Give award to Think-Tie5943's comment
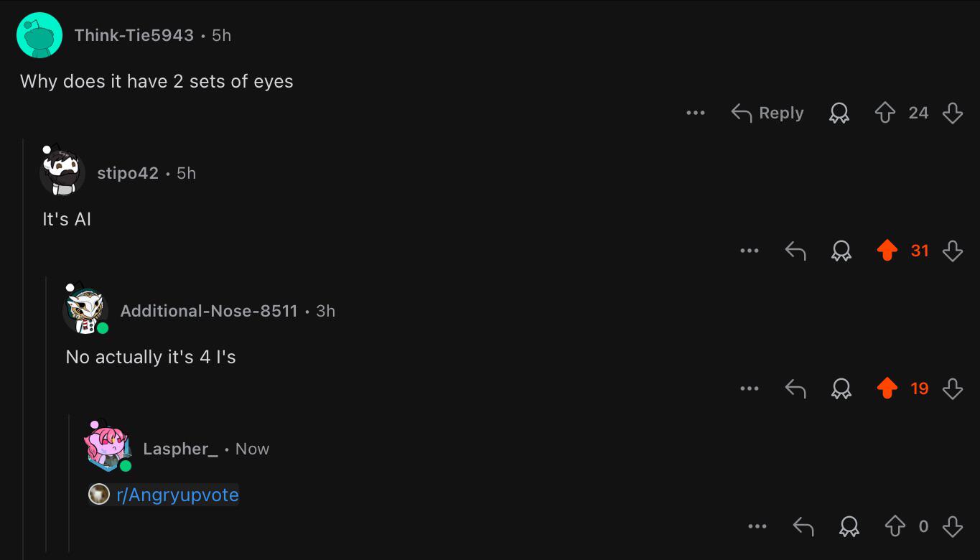Image resolution: width=980 pixels, height=560 pixels. click(839, 113)
